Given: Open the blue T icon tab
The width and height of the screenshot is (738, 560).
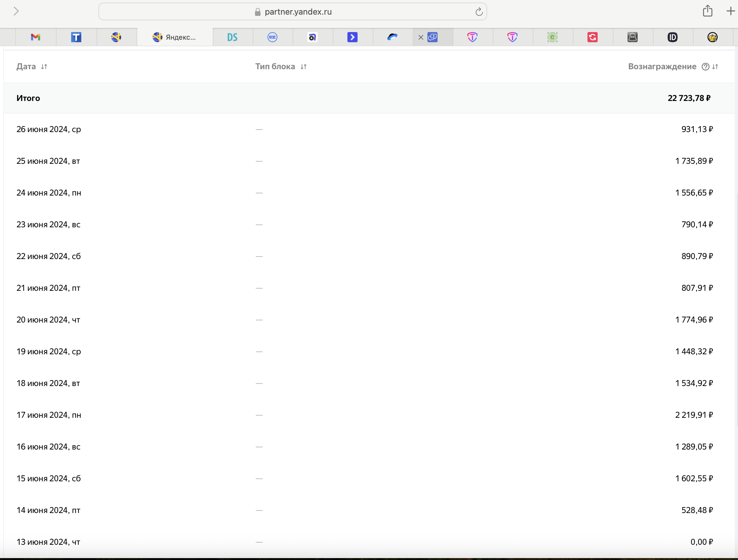Looking at the screenshot, I should tap(76, 37).
